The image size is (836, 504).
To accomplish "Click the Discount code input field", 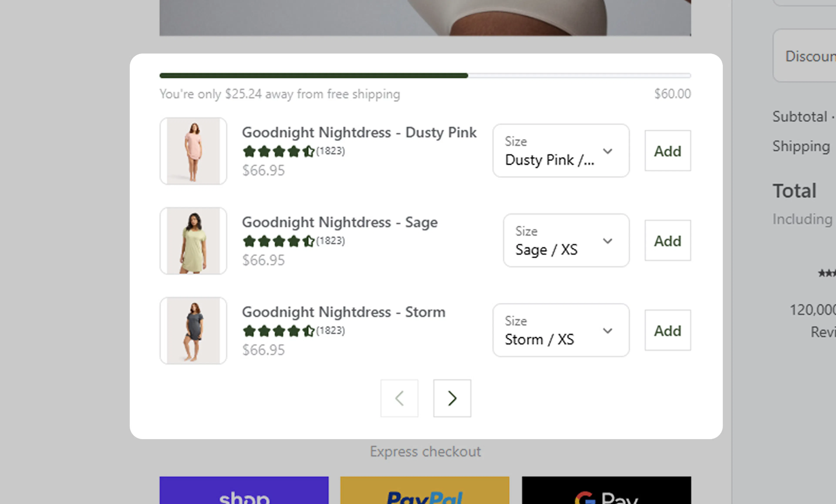I will 805,56.
